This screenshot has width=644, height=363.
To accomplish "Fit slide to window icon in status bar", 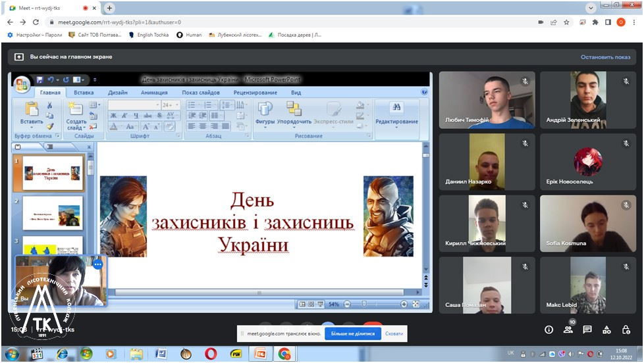I will (x=416, y=304).
